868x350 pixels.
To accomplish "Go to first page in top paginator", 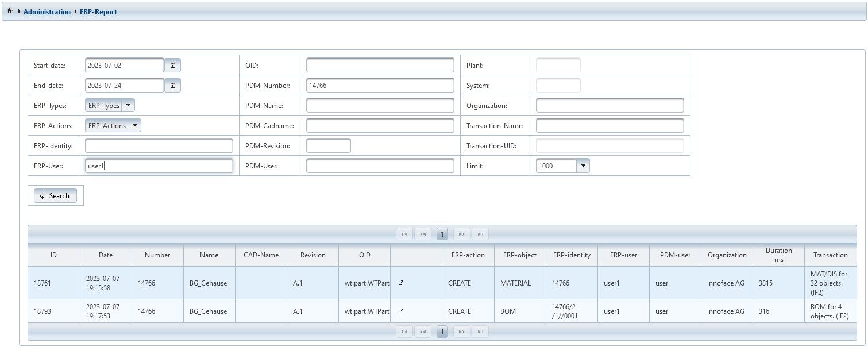I will pos(404,234).
